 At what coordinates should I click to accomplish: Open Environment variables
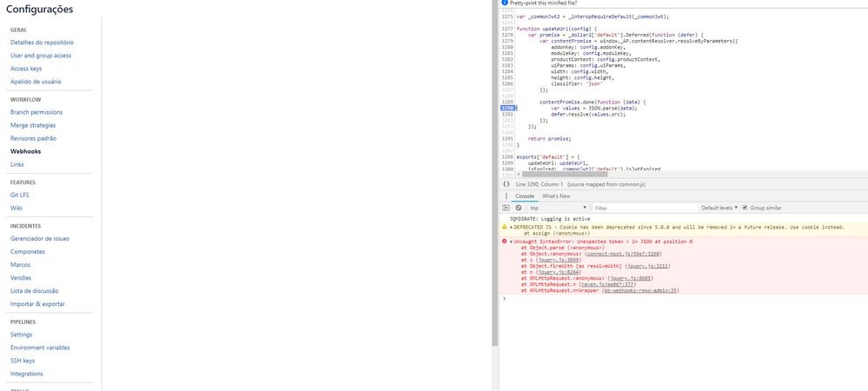click(x=40, y=348)
